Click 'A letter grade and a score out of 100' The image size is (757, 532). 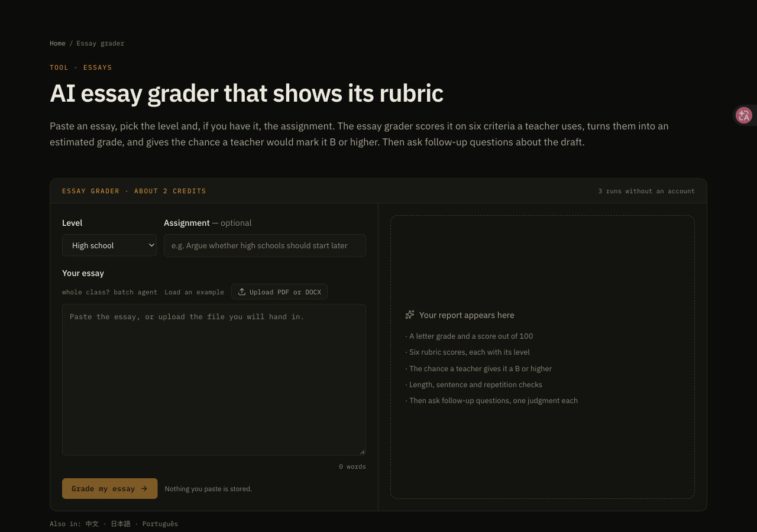click(x=470, y=336)
